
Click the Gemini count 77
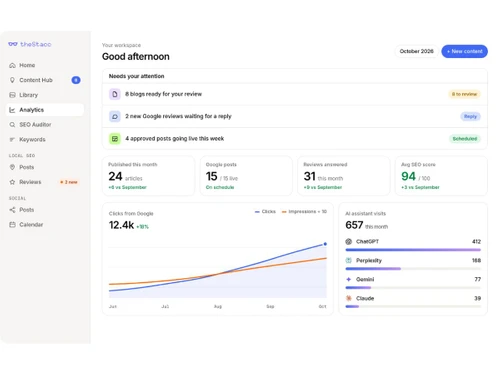478,279
